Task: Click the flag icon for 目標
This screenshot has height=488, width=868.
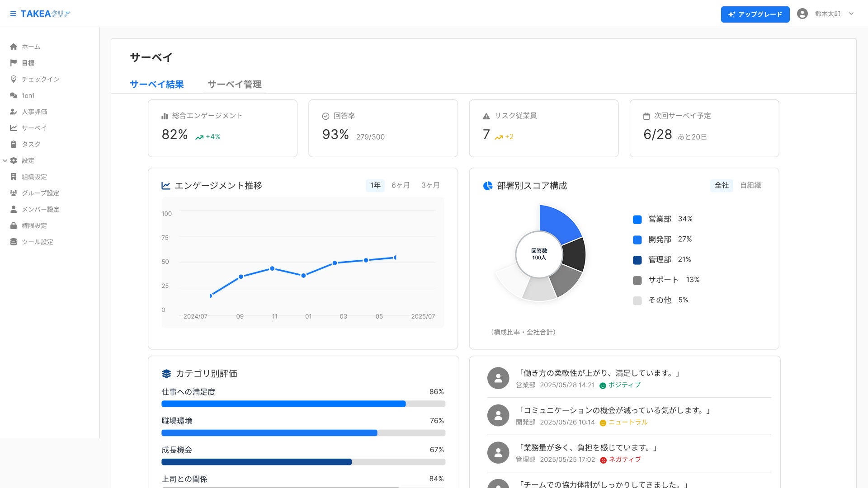Action: [x=14, y=63]
